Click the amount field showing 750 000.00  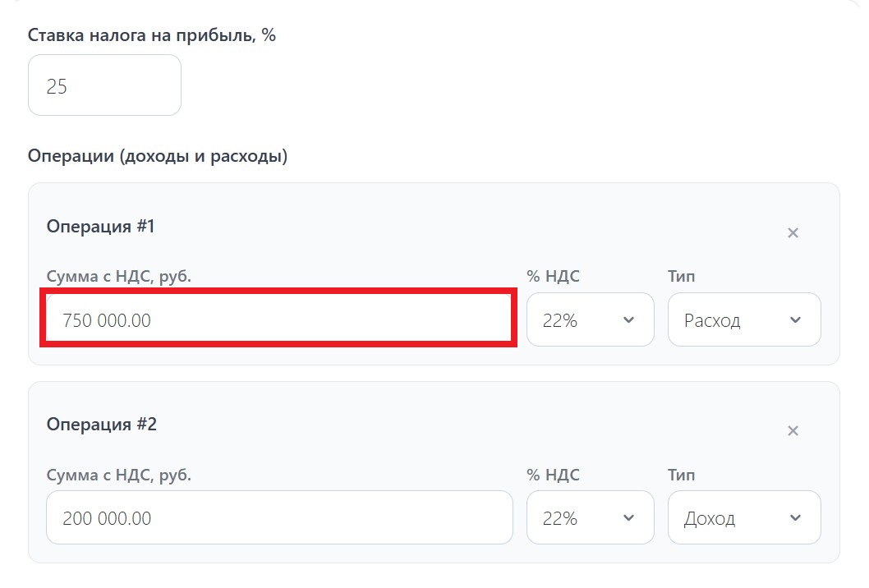(x=279, y=319)
